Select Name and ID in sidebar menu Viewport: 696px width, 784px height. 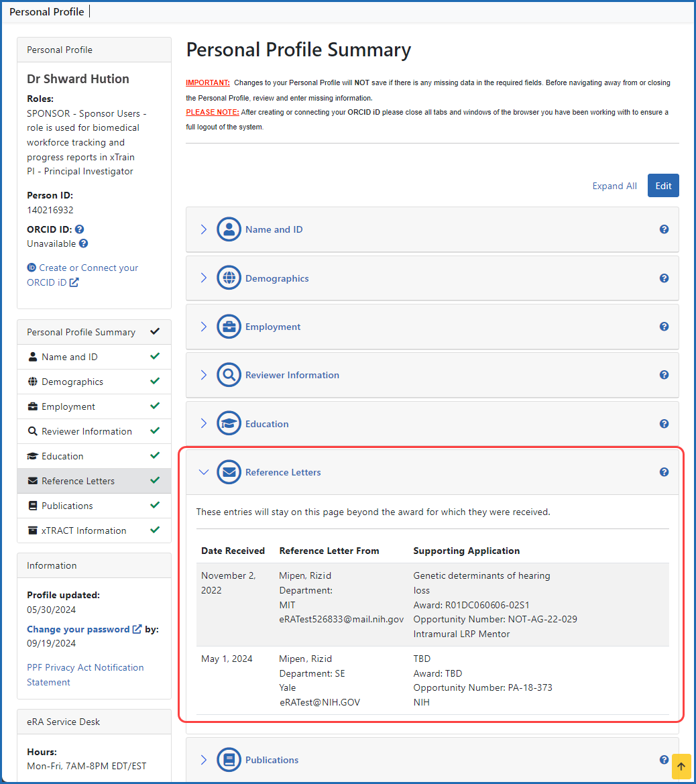pyautogui.click(x=94, y=357)
